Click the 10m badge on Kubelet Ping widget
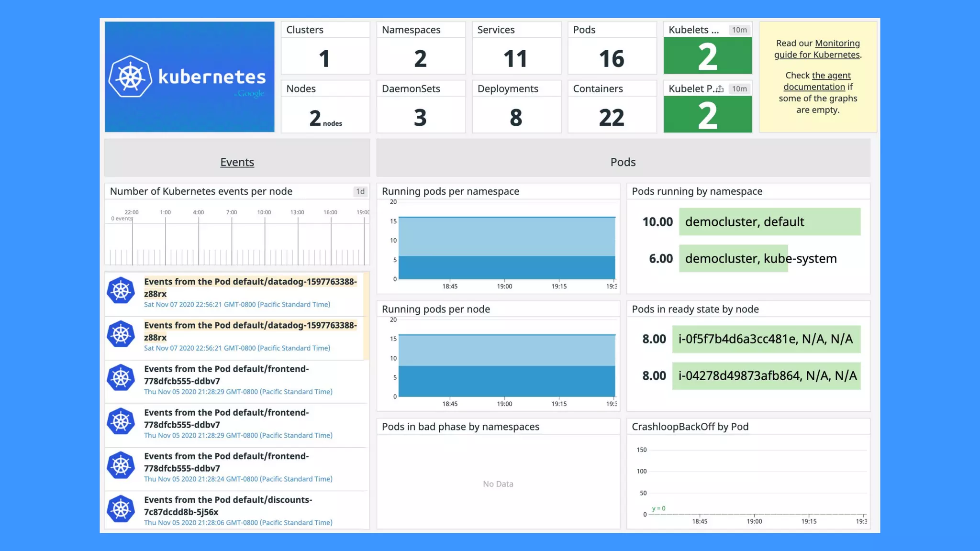 (x=739, y=89)
